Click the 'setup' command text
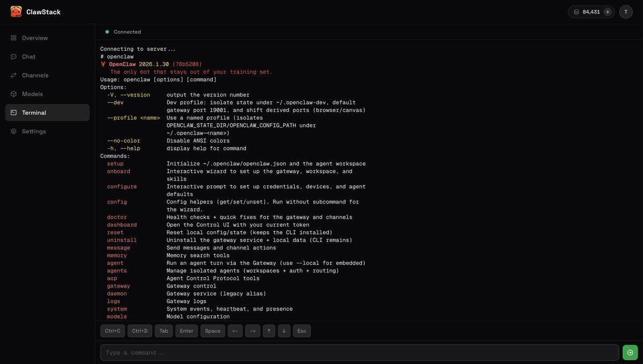The width and height of the screenshot is (643, 364). pyautogui.click(x=115, y=164)
